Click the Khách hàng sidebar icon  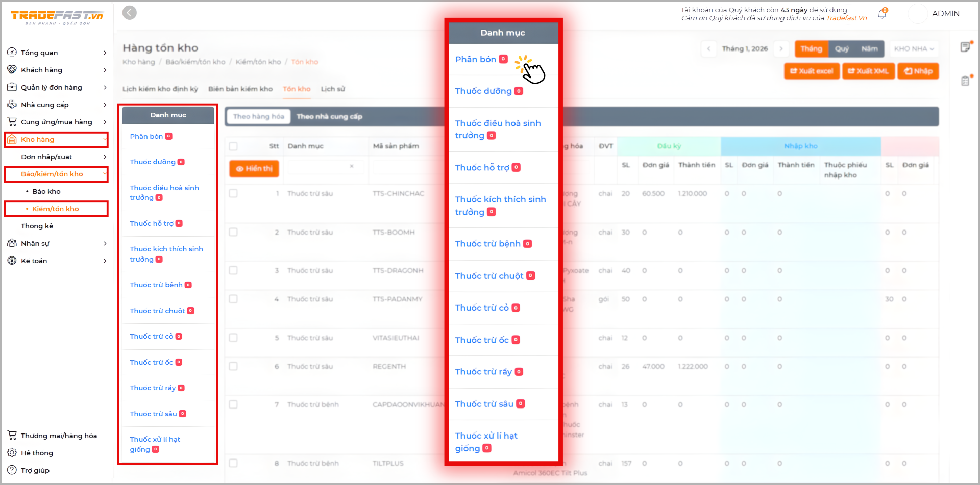tap(12, 70)
